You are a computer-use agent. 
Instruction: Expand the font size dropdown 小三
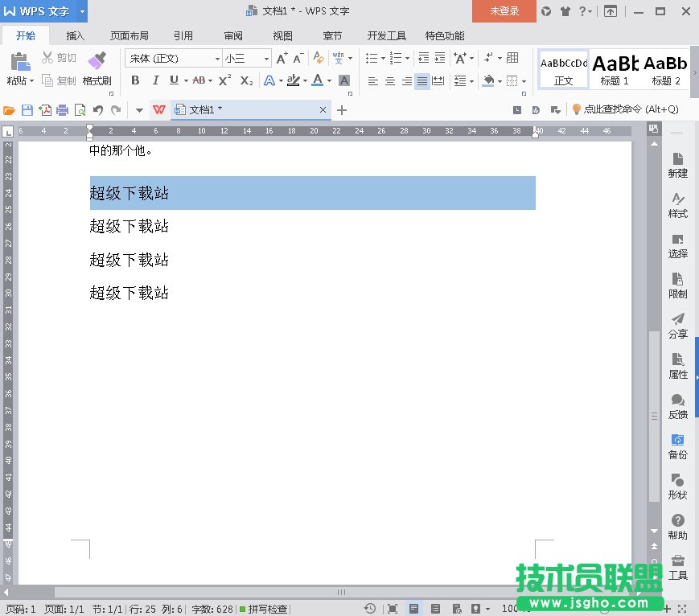(267, 59)
